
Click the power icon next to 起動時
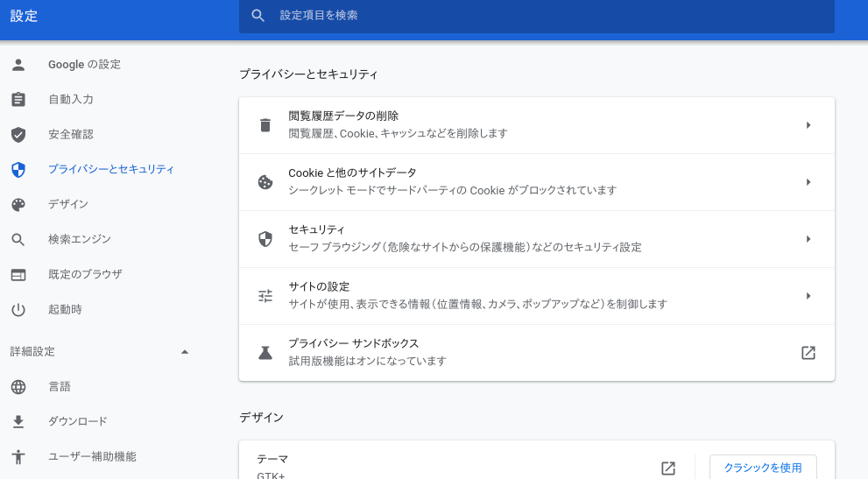pyautogui.click(x=18, y=310)
